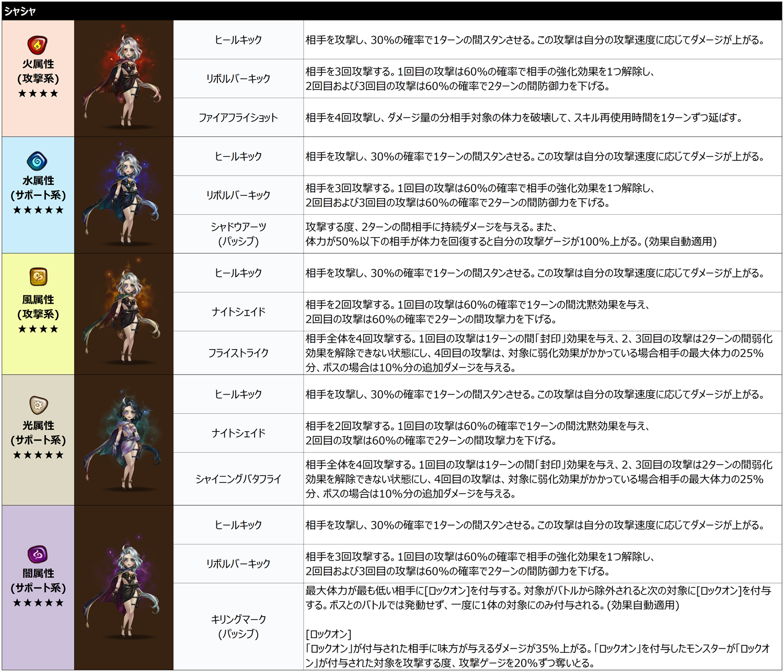
Task: Click the フライストライク skill name
Action: pyautogui.click(x=238, y=353)
